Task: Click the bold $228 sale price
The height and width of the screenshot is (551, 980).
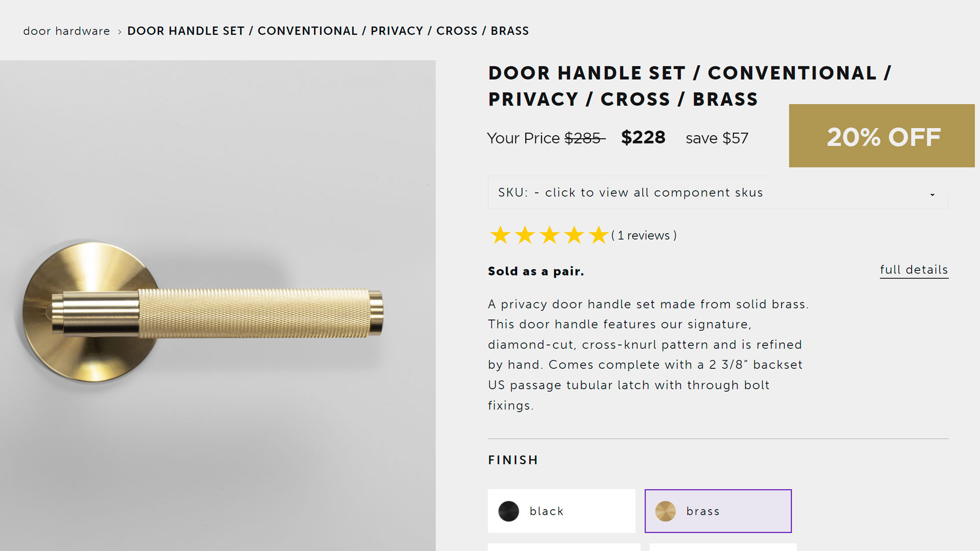Action: point(643,138)
